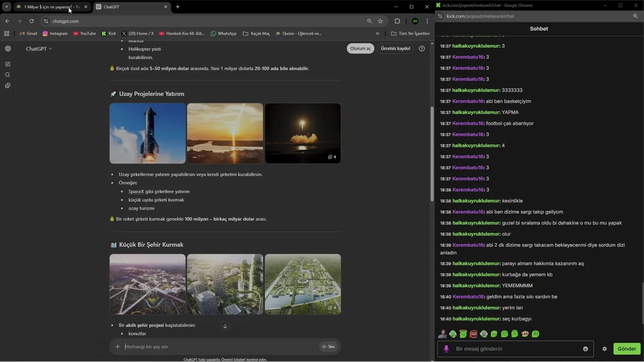
Task: Open the Kick bookmark
Action: (x=108, y=34)
